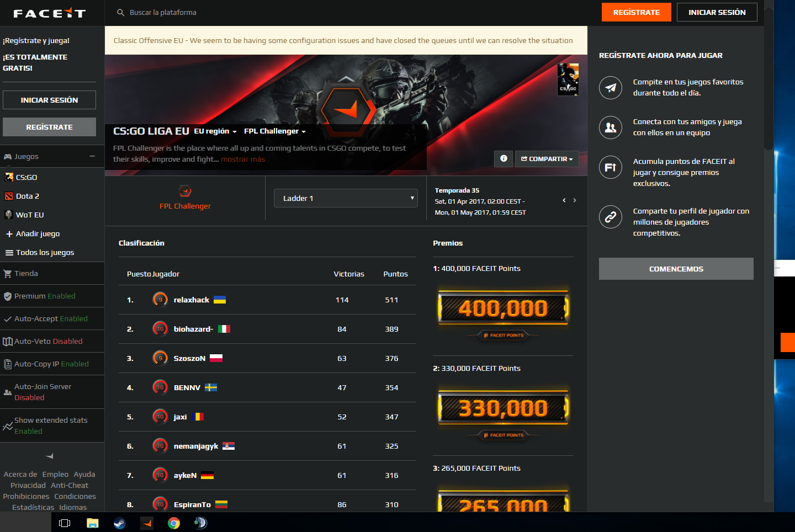The height and width of the screenshot is (532, 795).
Task: Open Chrome from taskbar
Action: coord(174,523)
